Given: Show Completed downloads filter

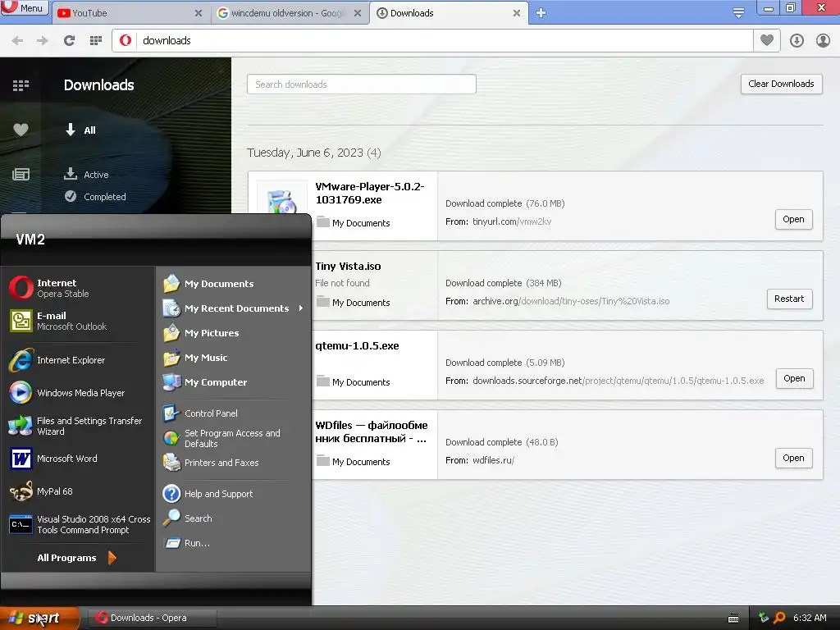Looking at the screenshot, I should [x=95, y=197].
